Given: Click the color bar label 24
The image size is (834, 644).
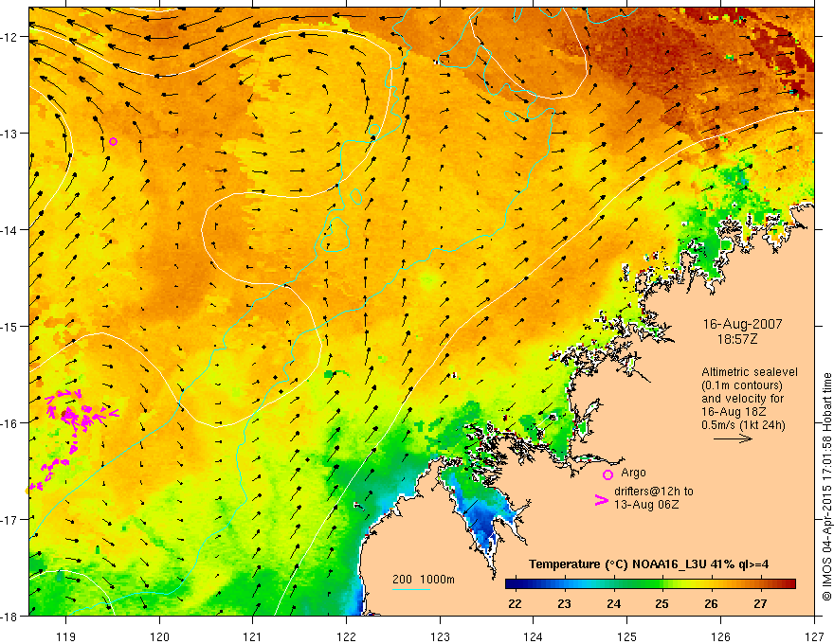Looking at the screenshot, I should click(x=613, y=604).
